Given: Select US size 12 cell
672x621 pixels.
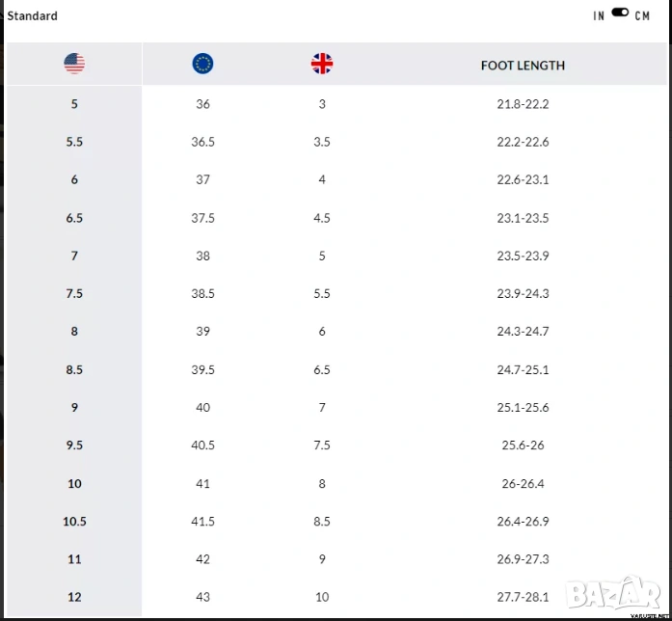Looking at the screenshot, I should click(x=74, y=598).
